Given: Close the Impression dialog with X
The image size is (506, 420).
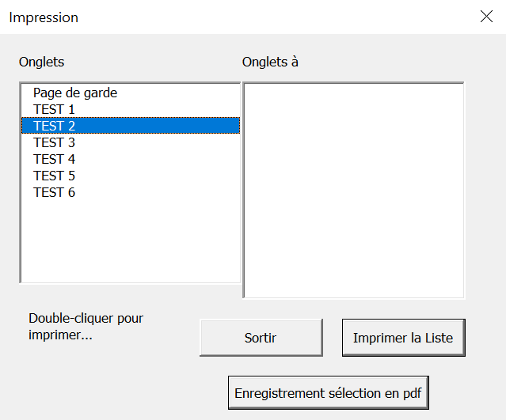Looking at the screenshot, I should [486, 17].
